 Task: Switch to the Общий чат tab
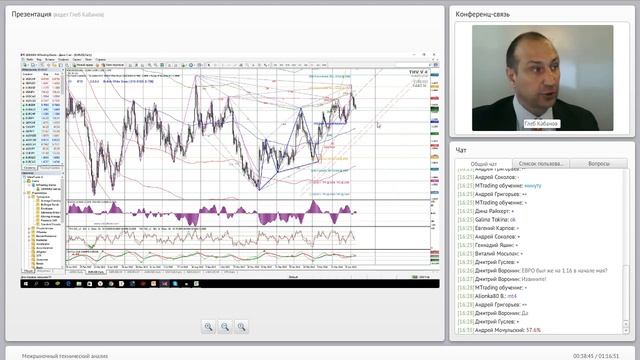[484, 164]
